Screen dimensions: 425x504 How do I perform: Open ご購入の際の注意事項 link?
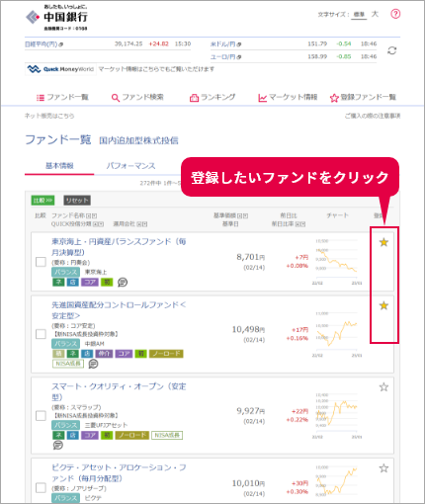[x=373, y=116]
